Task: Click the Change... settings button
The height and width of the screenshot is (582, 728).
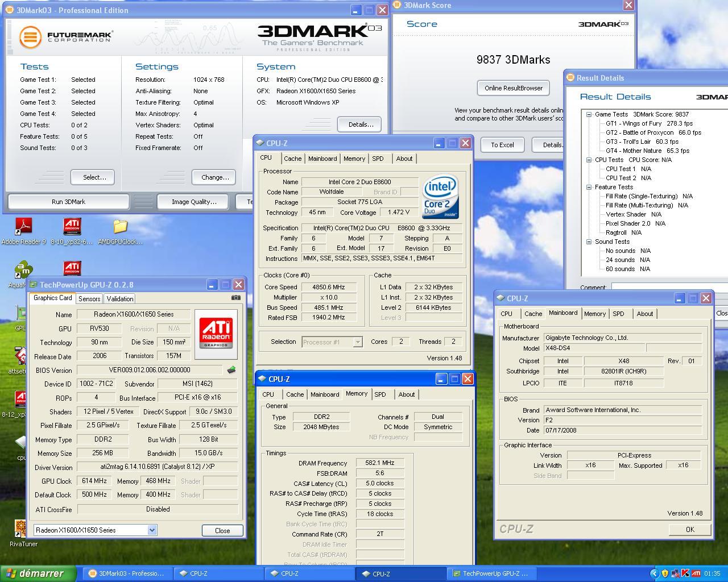Action: pos(214,177)
